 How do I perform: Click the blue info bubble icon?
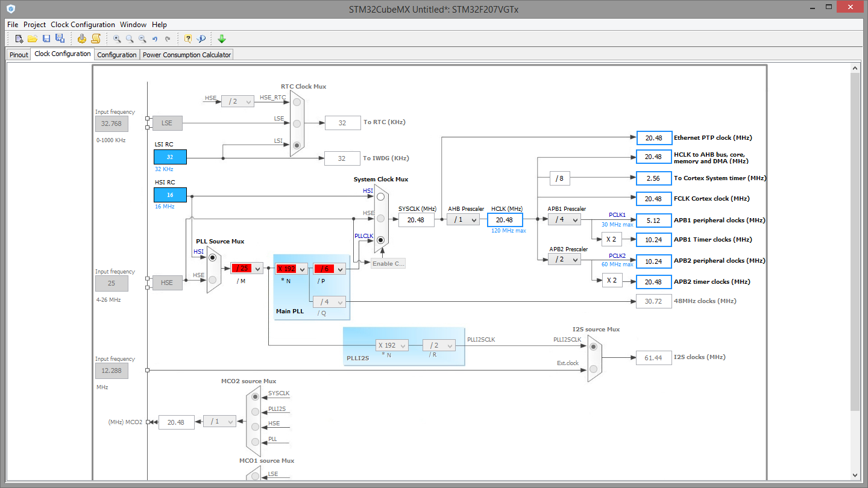tap(201, 39)
